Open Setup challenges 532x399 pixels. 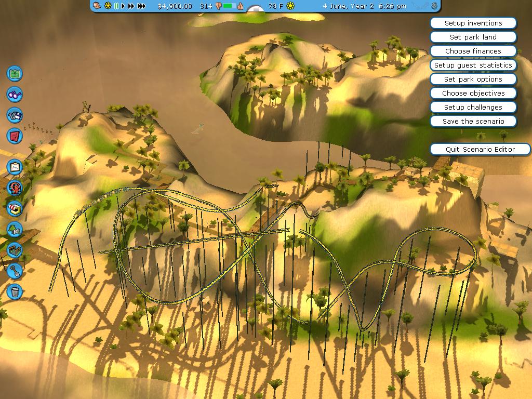point(473,107)
